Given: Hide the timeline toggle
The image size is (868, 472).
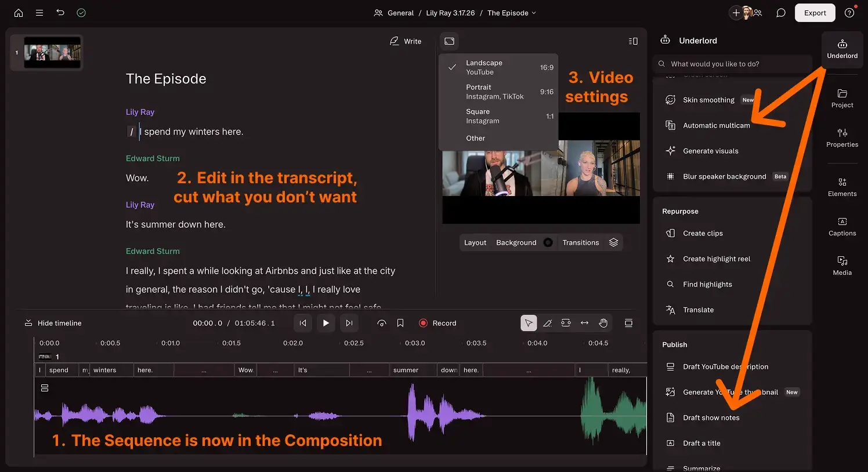Looking at the screenshot, I should [53, 323].
